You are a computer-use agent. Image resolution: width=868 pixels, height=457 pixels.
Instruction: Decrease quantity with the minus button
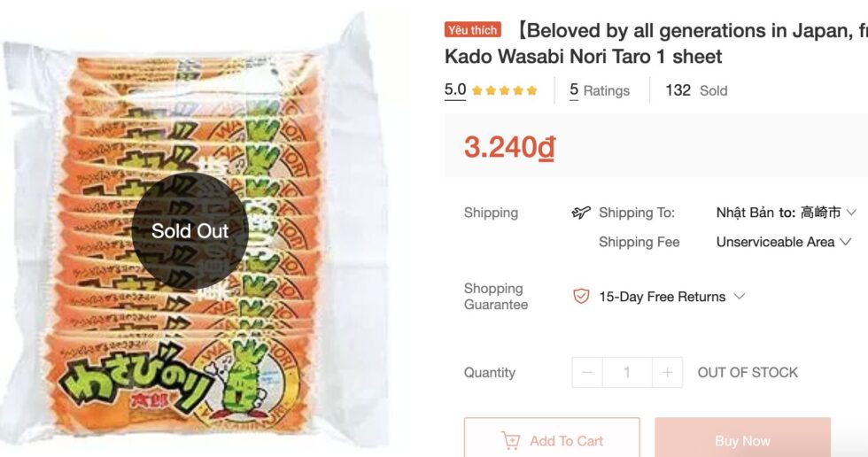pos(587,373)
